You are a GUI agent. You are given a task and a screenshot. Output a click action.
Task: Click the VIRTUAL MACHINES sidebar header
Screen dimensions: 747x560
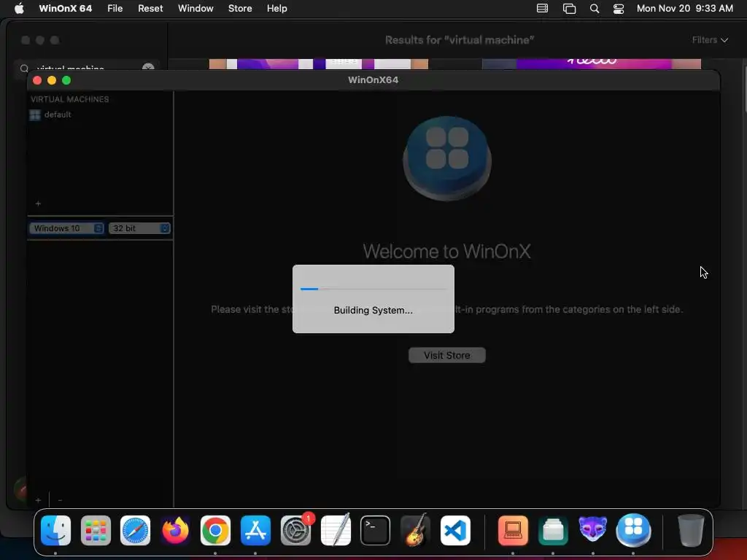tap(69, 99)
